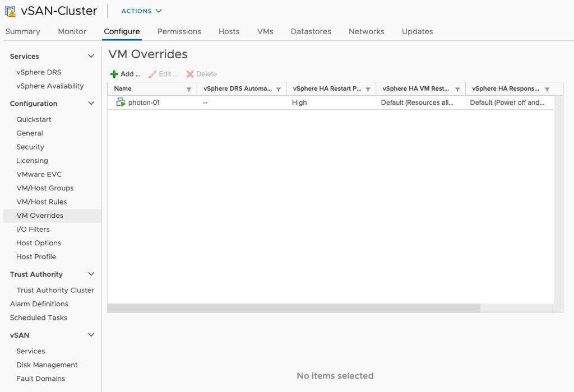
Task: Filter the vSphere DRS Automation column
Action: pos(278,89)
